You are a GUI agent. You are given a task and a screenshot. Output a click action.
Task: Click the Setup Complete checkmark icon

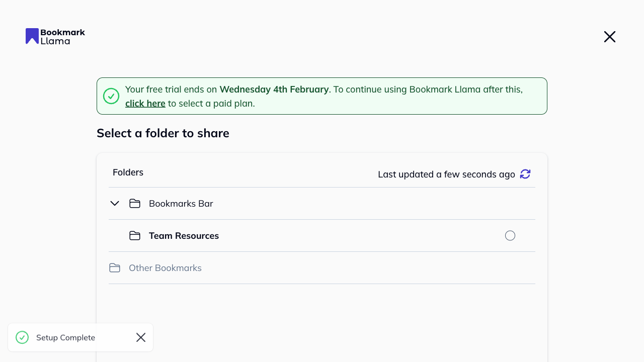22,337
